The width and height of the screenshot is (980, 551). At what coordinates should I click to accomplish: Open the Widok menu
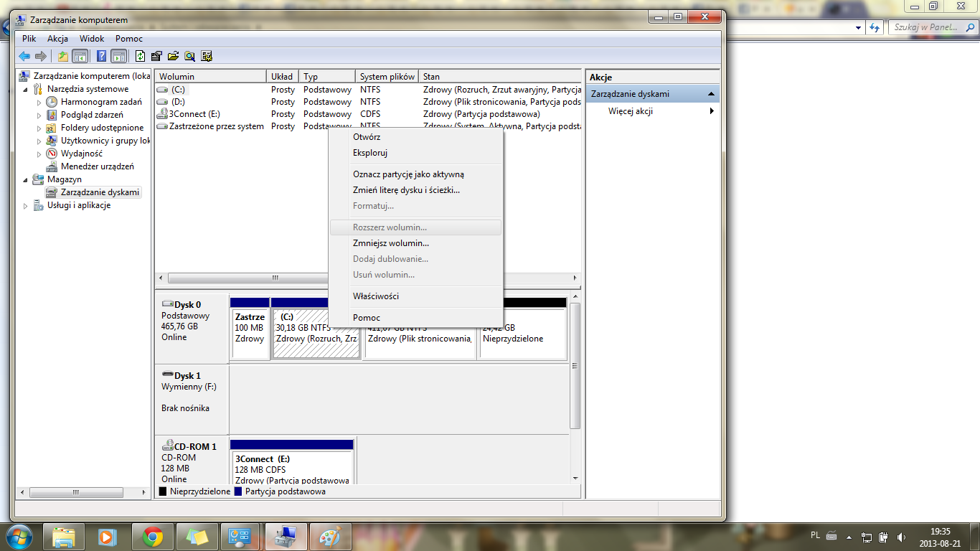tap(92, 39)
